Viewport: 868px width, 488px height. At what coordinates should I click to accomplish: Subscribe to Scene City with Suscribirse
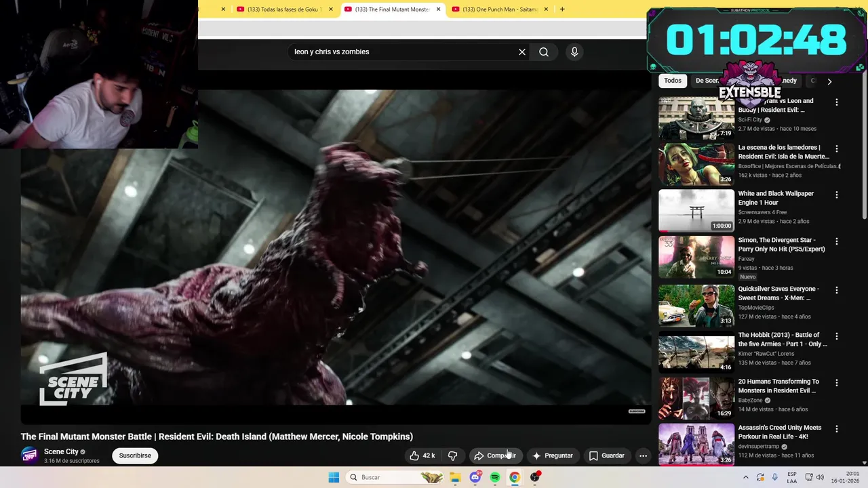click(135, 455)
